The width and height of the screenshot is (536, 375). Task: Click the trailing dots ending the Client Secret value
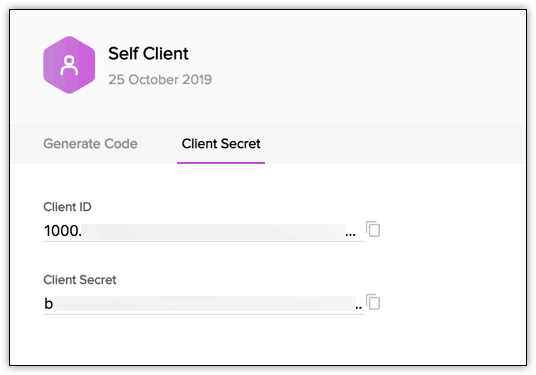[x=358, y=307]
